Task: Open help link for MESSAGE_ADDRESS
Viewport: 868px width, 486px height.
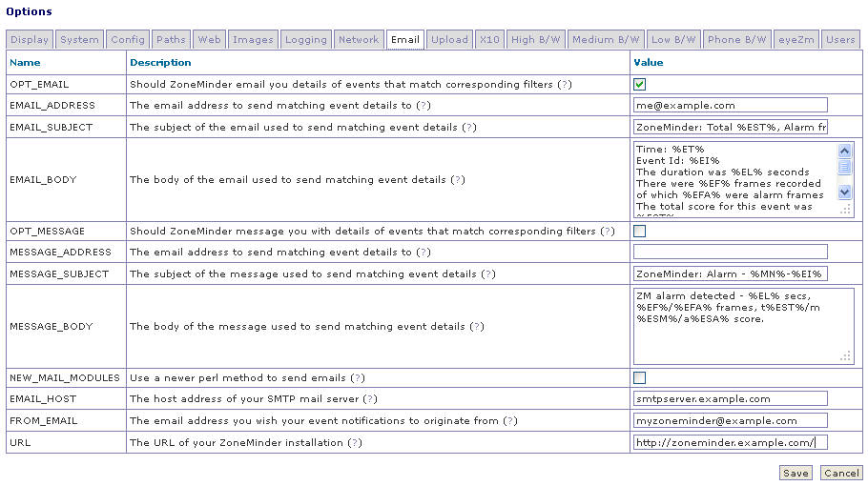Action: (x=423, y=253)
